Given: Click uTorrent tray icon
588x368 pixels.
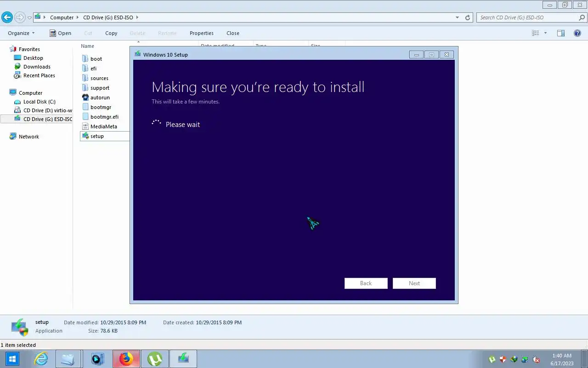Looking at the screenshot, I should tap(492, 359).
